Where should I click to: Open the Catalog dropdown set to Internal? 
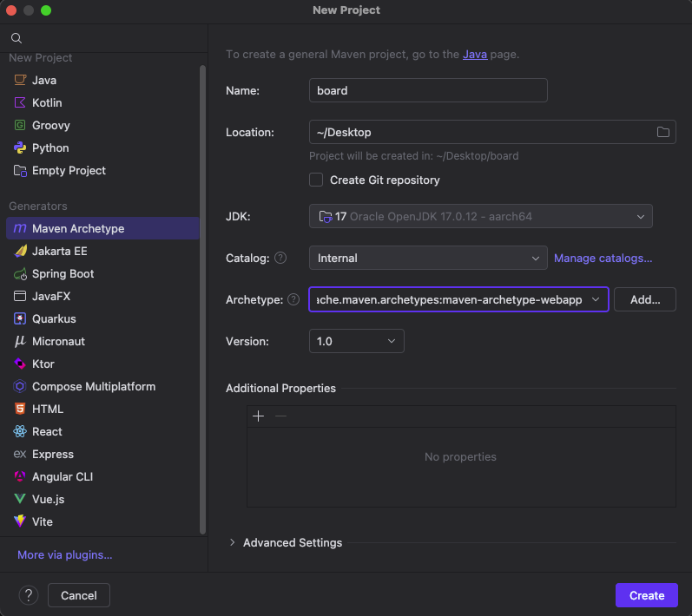tap(427, 258)
